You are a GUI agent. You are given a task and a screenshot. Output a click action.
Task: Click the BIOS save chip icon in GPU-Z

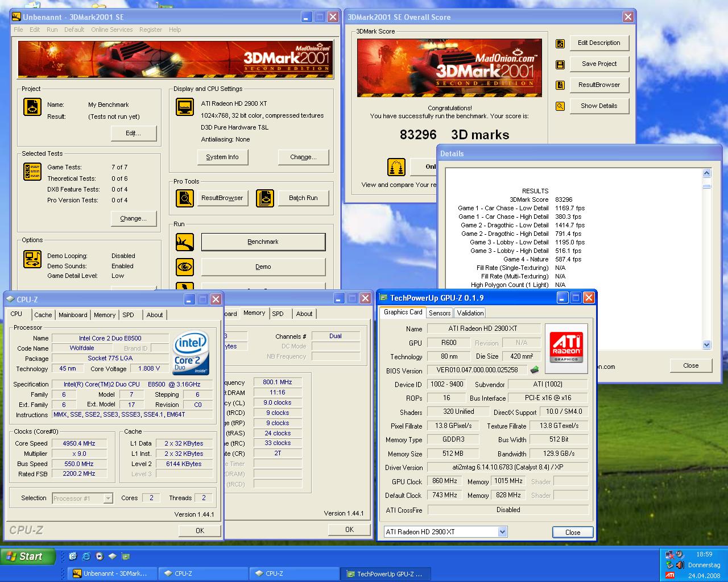pyautogui.click(x=535, y=370)
